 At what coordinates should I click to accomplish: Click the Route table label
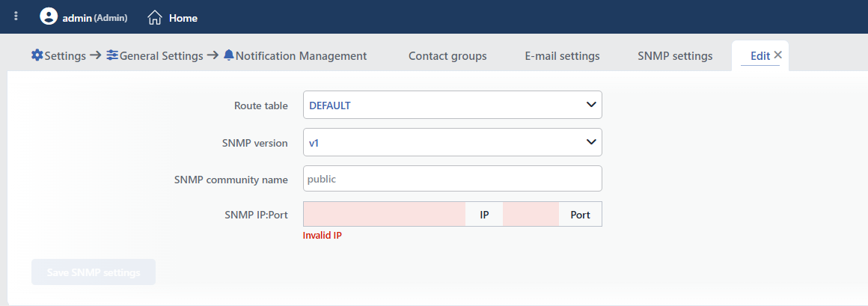(x=260, y=105)
